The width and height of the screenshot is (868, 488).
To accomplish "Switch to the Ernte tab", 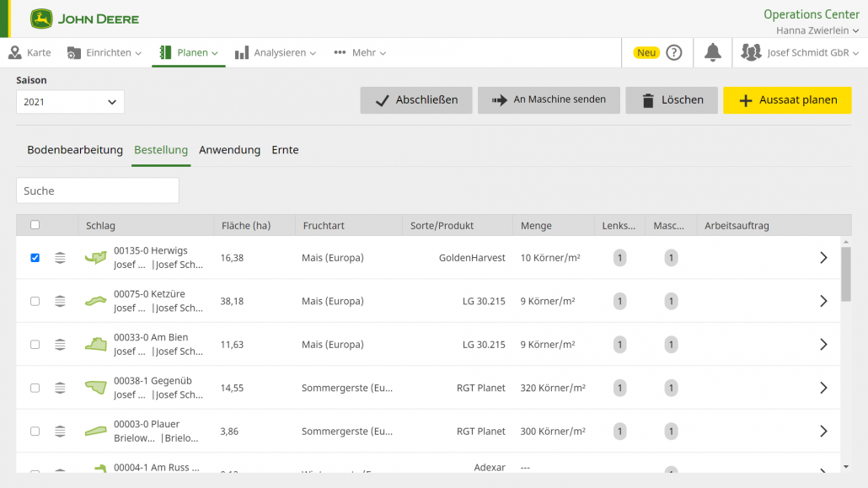I will 285,150.
